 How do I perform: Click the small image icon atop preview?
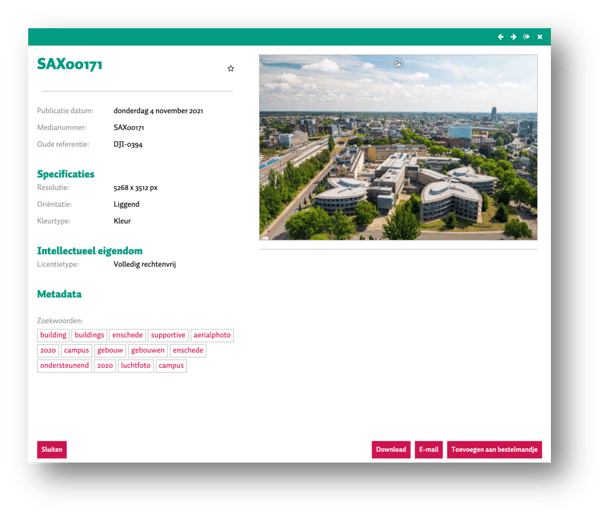[x=398, y=63]
